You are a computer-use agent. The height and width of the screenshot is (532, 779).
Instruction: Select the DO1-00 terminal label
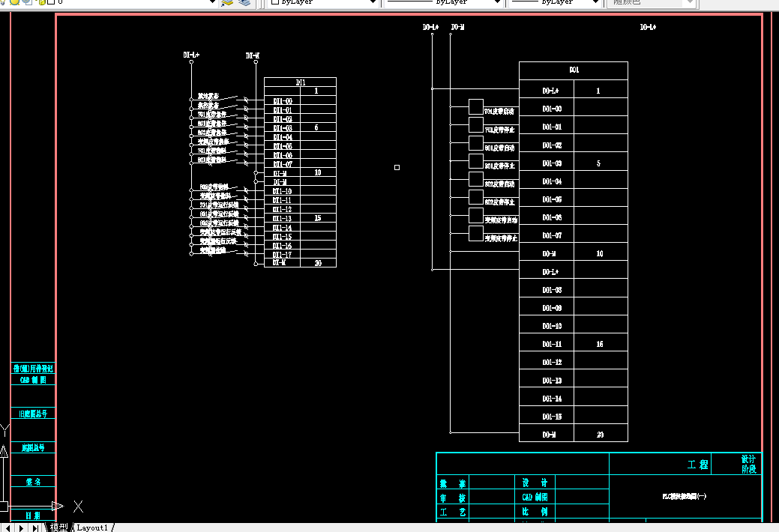point(552,109)
